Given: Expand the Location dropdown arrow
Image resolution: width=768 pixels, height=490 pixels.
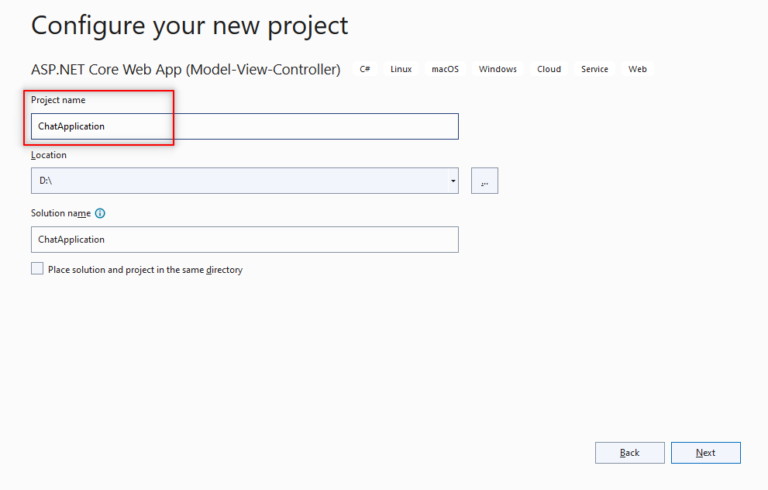Looking at the screenshot, I should [453, 181].
